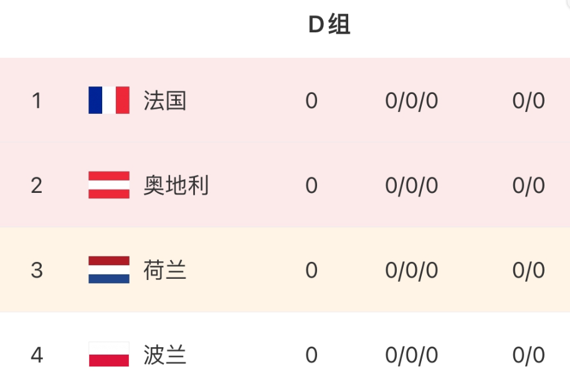
Task: Click Netherlands' 0/0/0 win-draw-loss record
Action: [411, 270]
